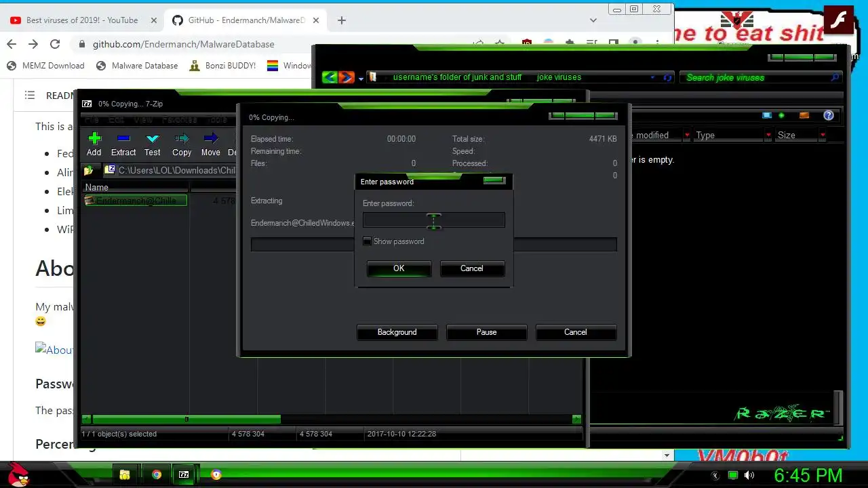Click the up-folder icon beside 7-Zip path

88,170
